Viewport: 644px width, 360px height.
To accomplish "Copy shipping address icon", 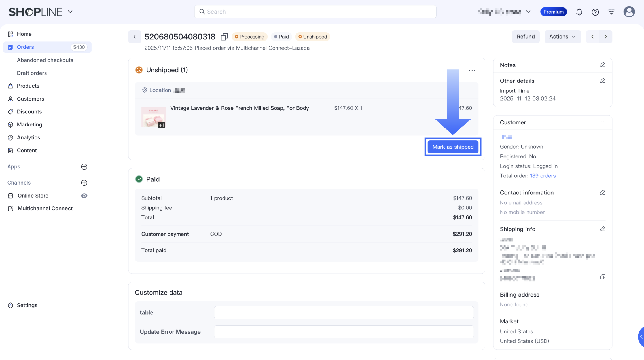I will [x=603, y=277].
